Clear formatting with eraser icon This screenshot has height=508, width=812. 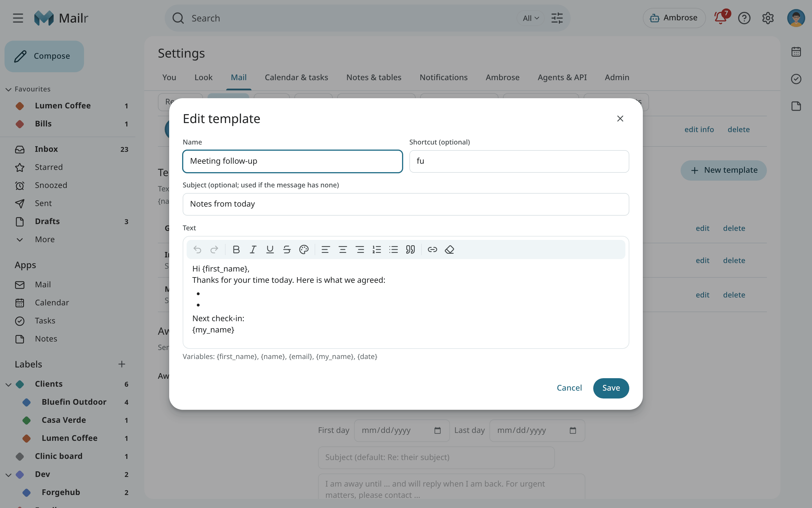(x=449, y=249)
